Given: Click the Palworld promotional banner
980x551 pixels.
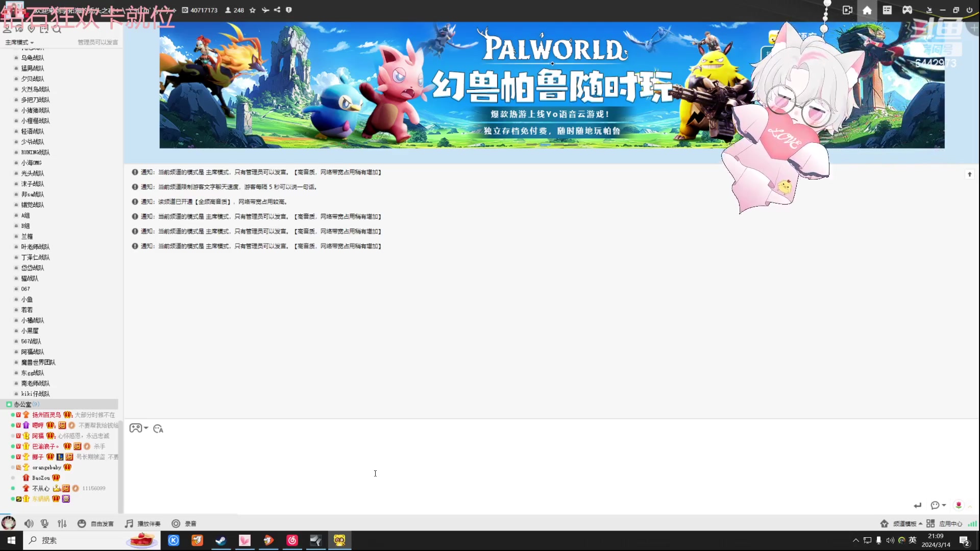Looking at the screenshot, I should pos(552,85).
